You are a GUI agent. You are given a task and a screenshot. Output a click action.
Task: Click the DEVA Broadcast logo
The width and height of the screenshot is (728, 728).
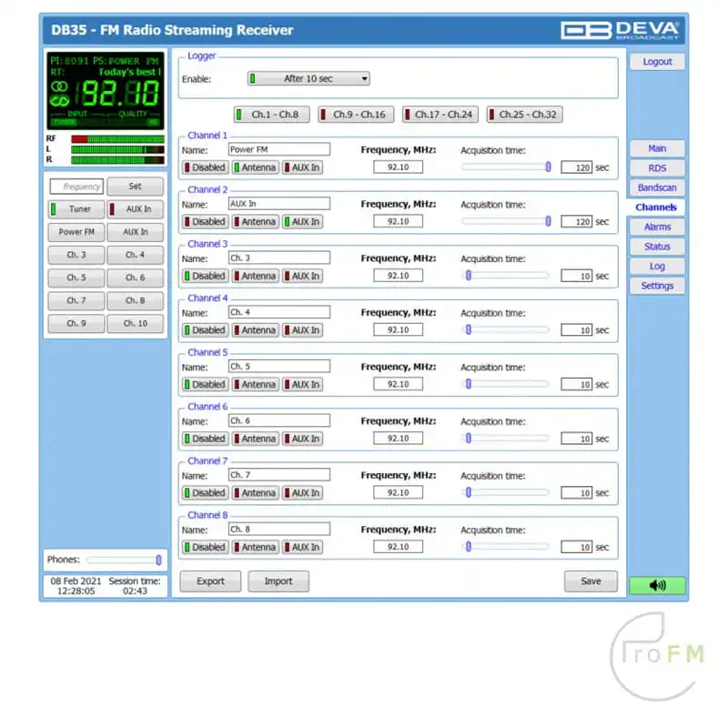(620, 29)
